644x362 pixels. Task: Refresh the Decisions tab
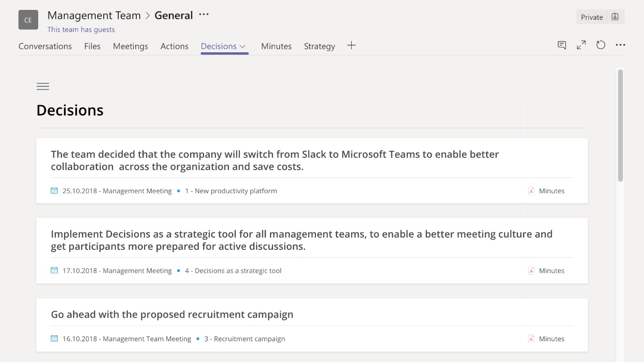(600, 45)
